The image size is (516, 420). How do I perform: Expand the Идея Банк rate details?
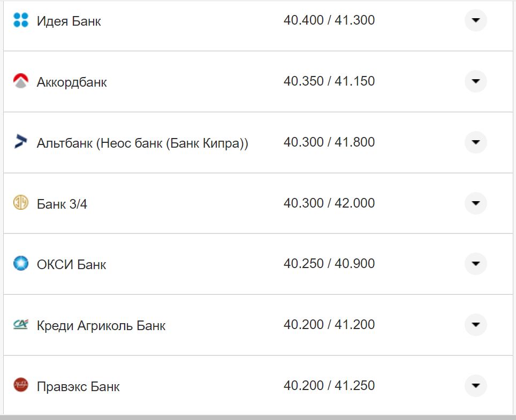click(x=475, y=21)
